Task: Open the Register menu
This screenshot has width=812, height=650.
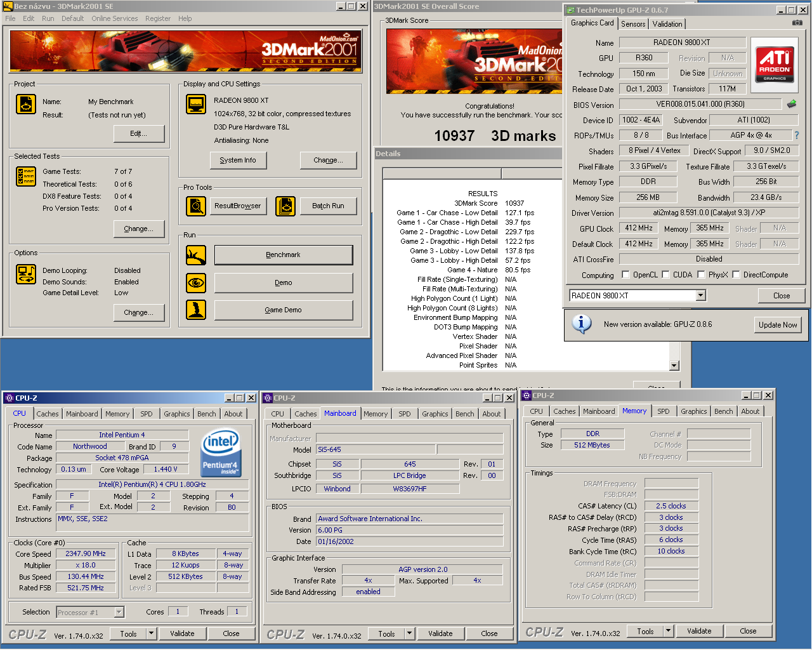Action: (158, 18)
